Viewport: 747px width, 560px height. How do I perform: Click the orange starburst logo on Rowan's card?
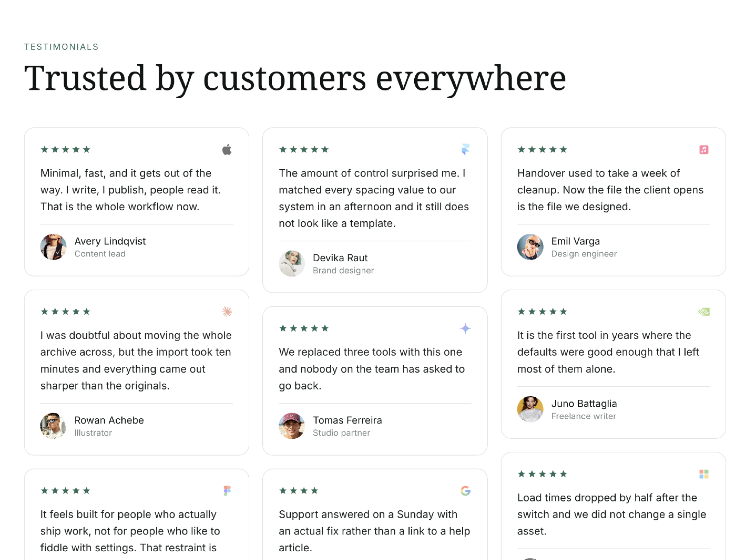click(227, 311)
